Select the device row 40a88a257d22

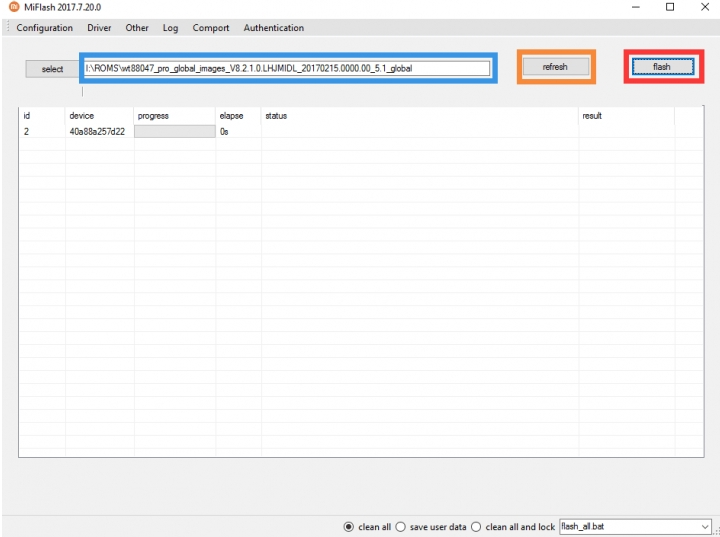click(x=97, y=131)
